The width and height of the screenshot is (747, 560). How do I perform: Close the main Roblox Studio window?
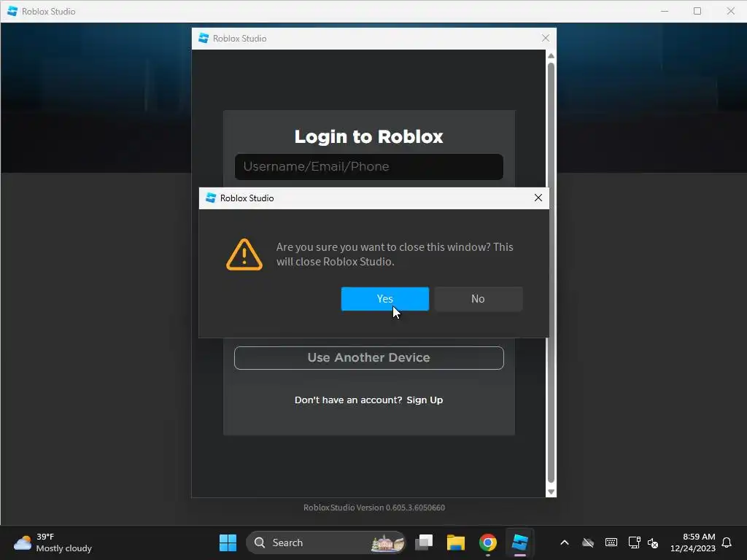(730, 11)
